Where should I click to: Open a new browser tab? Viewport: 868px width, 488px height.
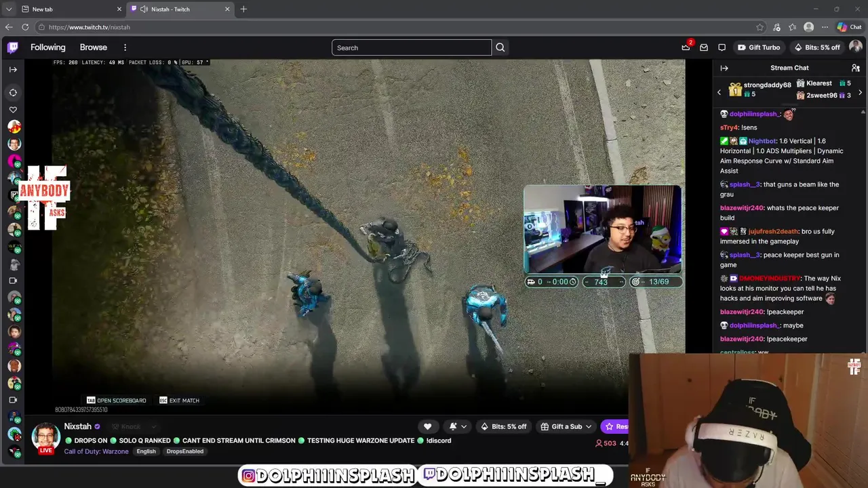click(243, 9)
